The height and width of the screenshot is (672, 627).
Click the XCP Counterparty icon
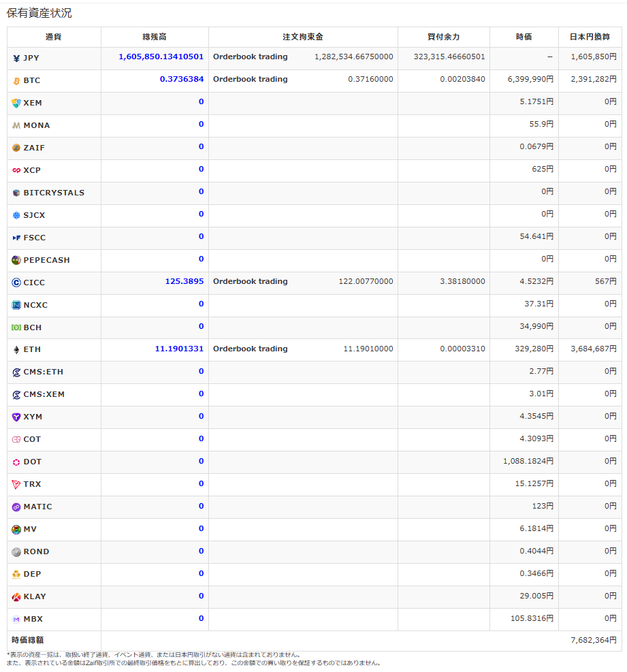coord(16,171)
